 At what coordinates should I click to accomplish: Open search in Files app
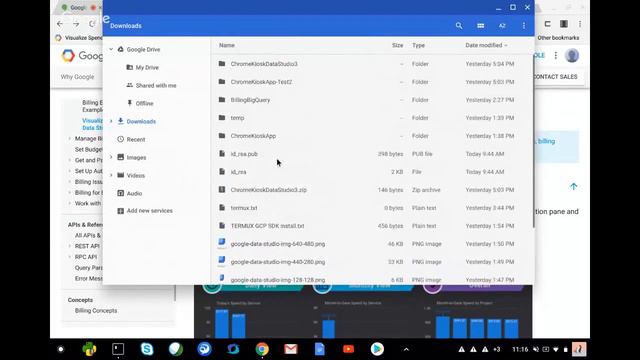(459, 26)
